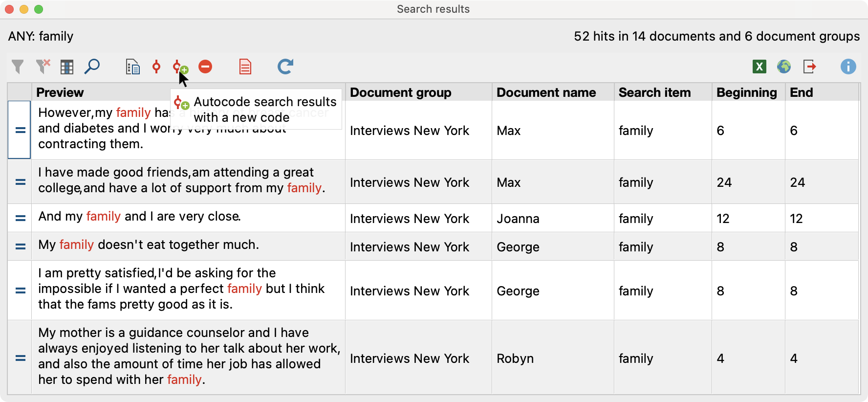Toggle the equals marker for Max row 6
The height and width of the screenshot is (402, 868).
point(20,130)
